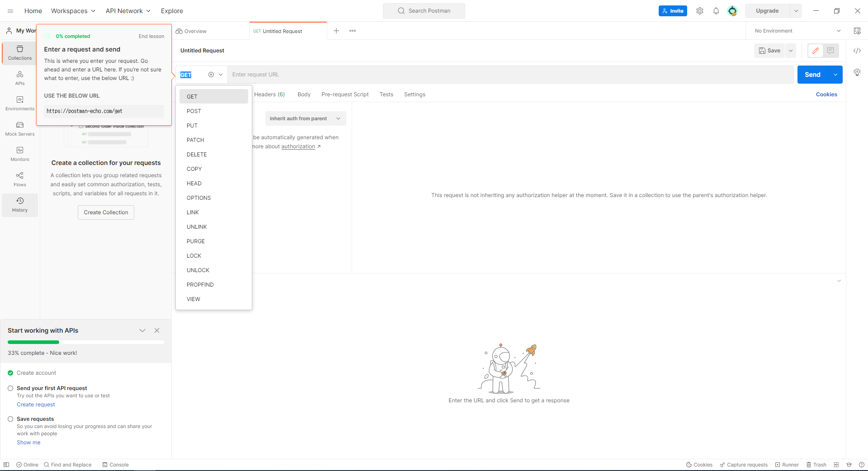Click the comments mode icon
The height and width of the screenshot is (471, 868).
click(830, 51)
